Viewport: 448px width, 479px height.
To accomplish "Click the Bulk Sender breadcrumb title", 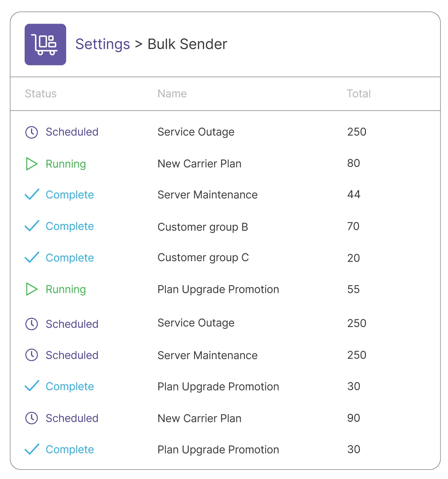I will tap(187, 44).
